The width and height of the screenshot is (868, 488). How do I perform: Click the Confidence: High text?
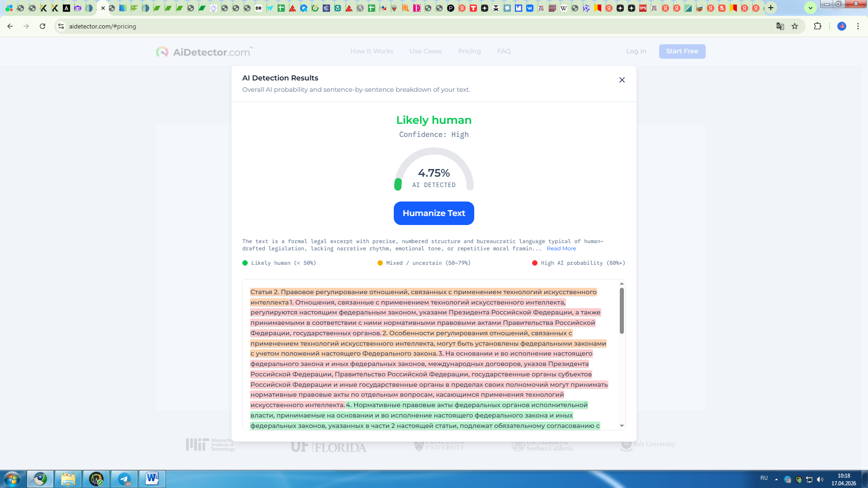pyautogui.click(x=434, y=135)
